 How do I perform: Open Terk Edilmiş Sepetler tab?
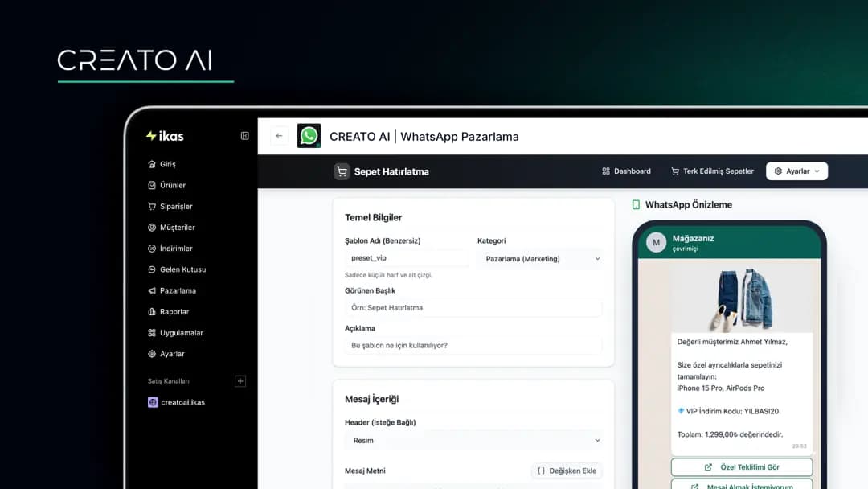pyautogui.click(x=712, y=171)
